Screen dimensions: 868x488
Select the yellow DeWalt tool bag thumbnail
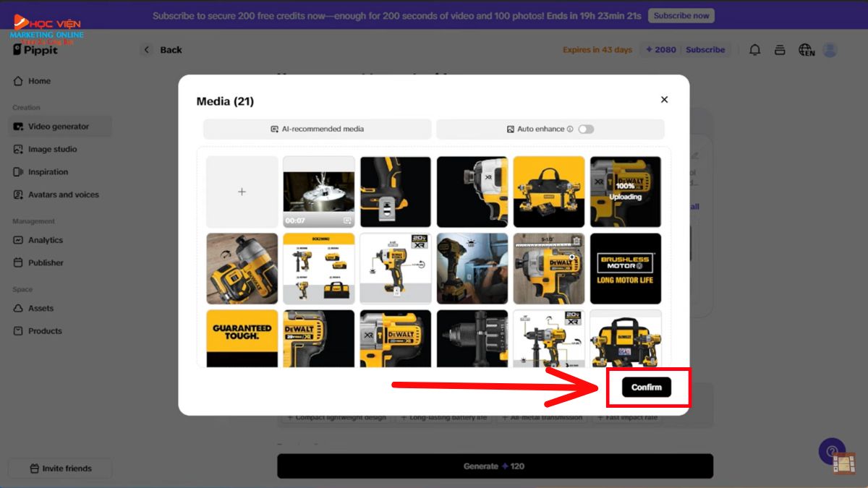tap(549, 192)
